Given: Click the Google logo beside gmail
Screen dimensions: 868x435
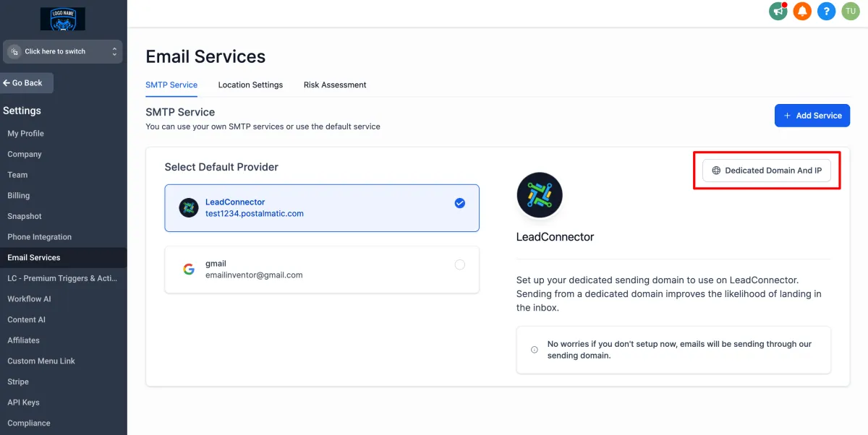Looking at the screenshot, I should (189, 270).
